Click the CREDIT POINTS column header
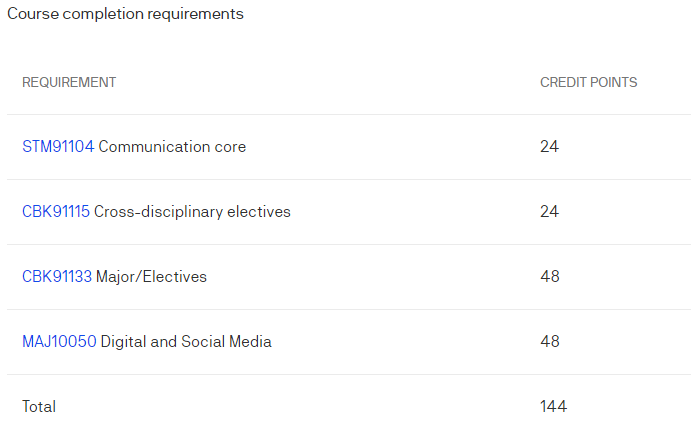Viewport: 691px width, 437px height. pyautogui.click(x=589, y=82)
